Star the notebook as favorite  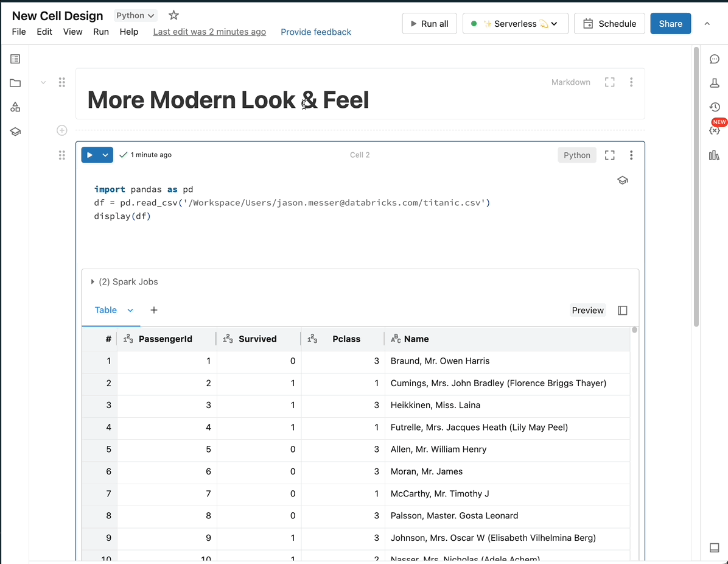tap(173, 16)
